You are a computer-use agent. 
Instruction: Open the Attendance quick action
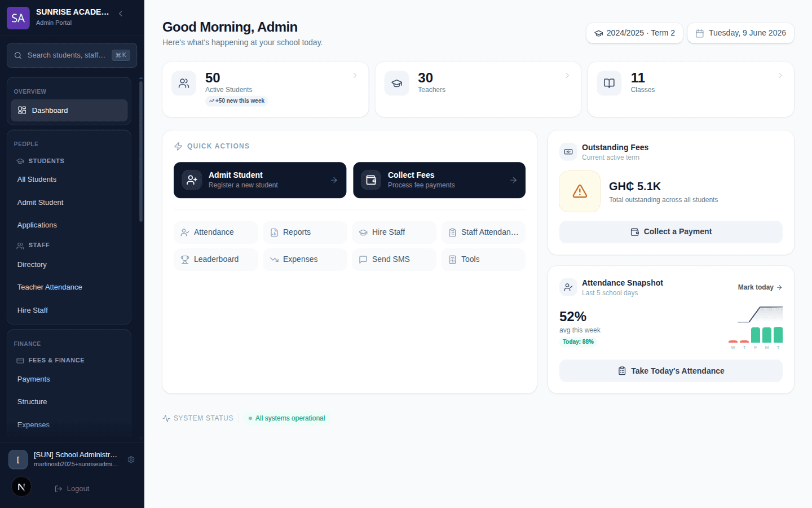click(x=216, y=233)
